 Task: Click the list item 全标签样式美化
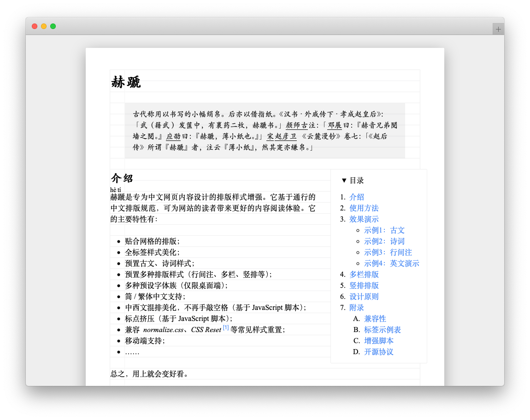[x=152, y=252]
